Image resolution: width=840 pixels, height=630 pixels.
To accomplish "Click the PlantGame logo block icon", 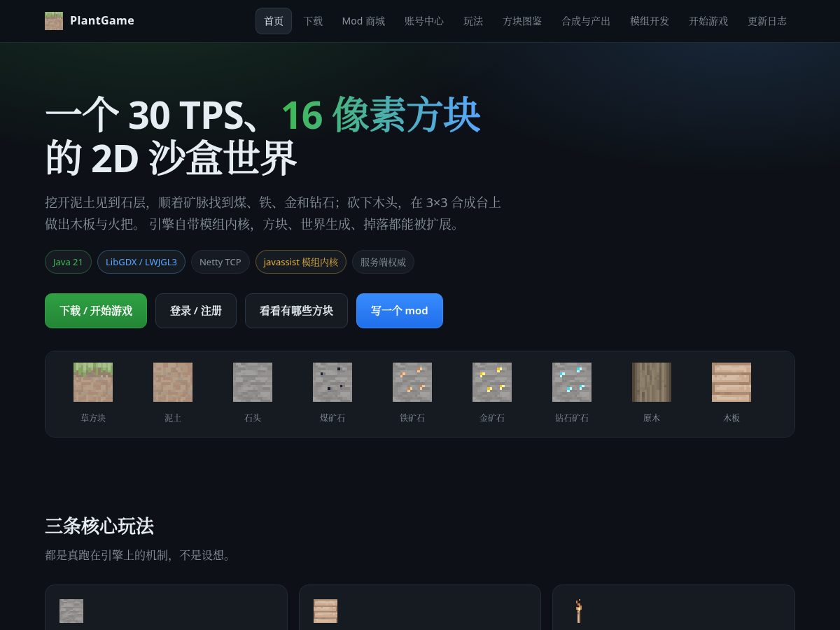I will (54, 21).
